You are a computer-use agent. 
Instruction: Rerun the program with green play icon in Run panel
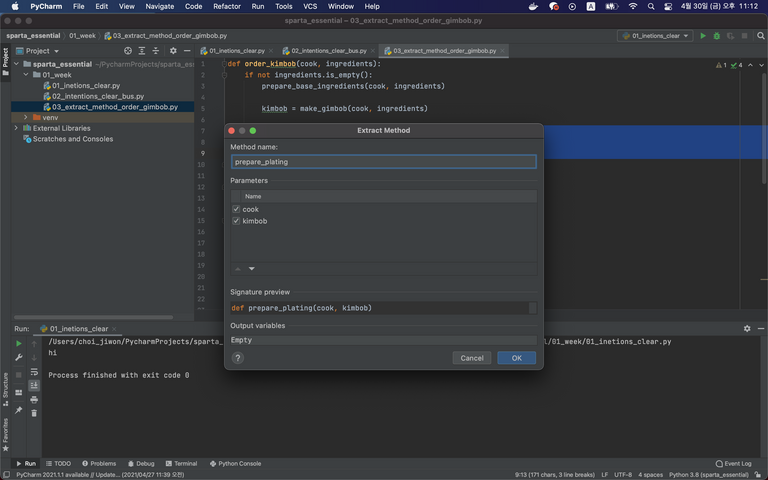point(19,344)
